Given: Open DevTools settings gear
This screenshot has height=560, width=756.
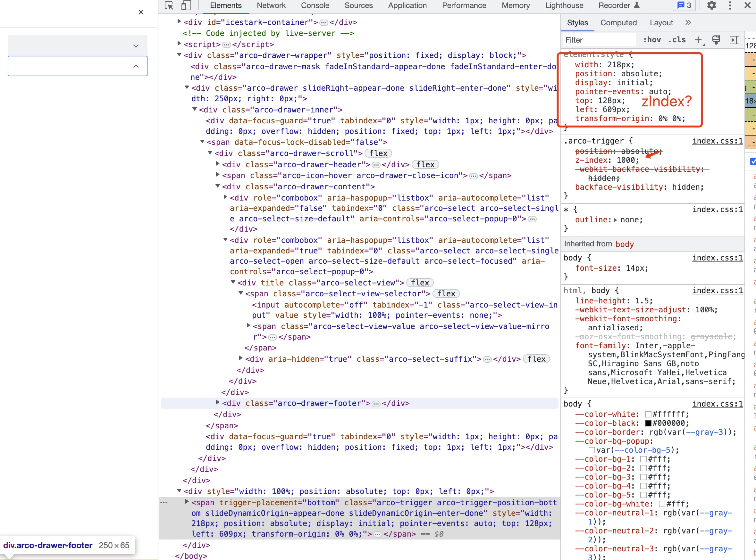Looking at the screenshot, I should 711,5.
